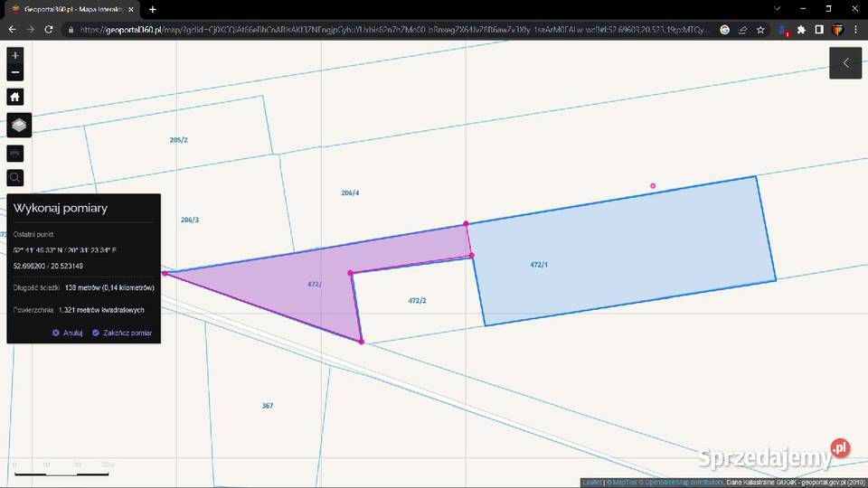Click the print map icon
The width and height of the screenshot is (868, 488).
tap(15, 154)
